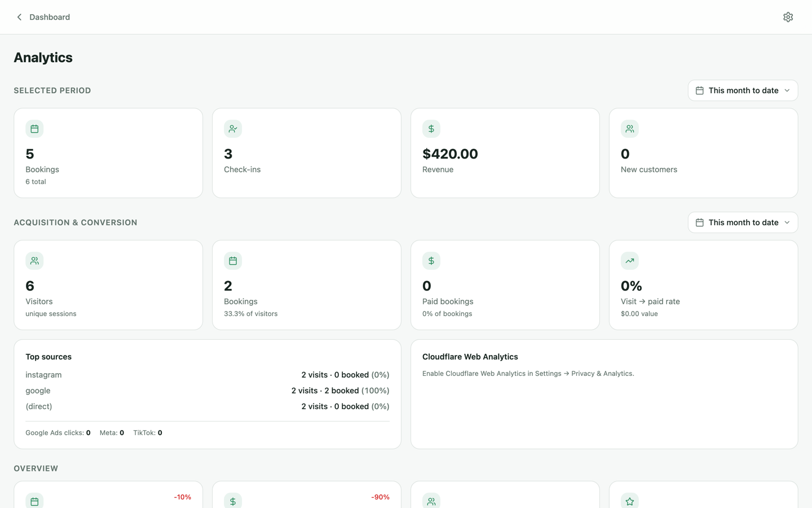This screenshot has width=812, height=508.
Task: Click calendar icon in Acquisition date picker
Action: click(x=700, y=222)
